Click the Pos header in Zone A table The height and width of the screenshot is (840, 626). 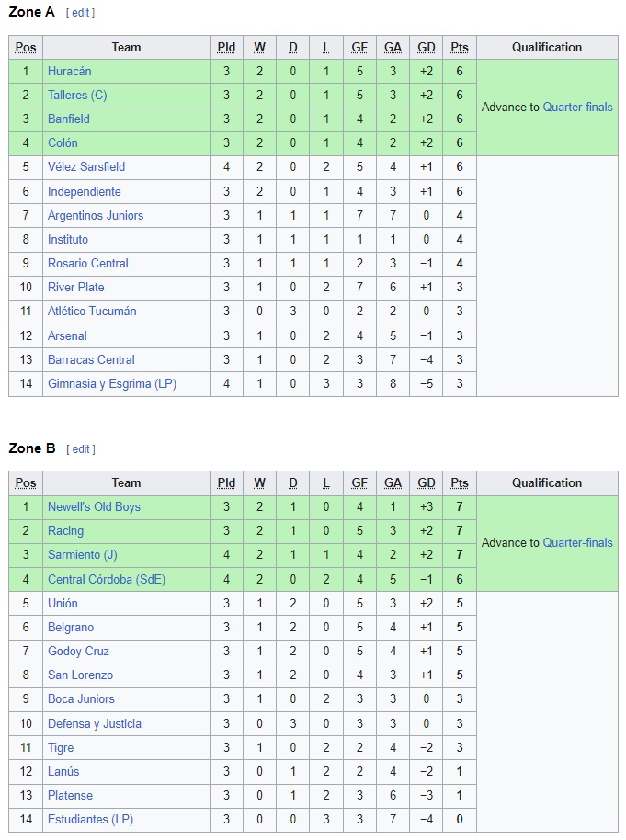[x=26, y=47]
